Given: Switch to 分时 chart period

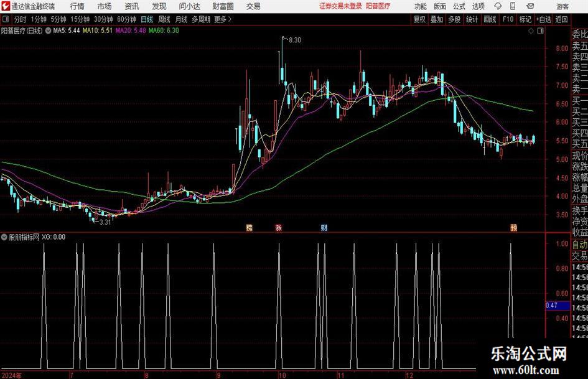Looking at the screenshot, I should point(21,19).
